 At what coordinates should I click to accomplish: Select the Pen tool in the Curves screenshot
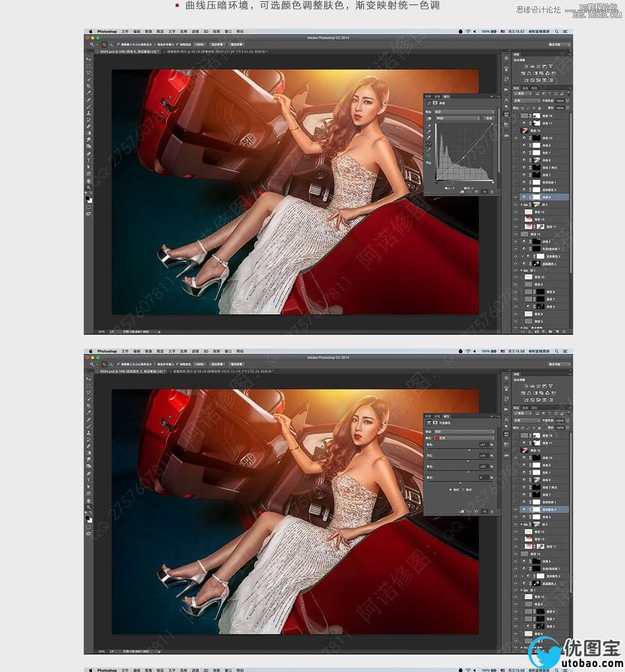coord(88,154)
